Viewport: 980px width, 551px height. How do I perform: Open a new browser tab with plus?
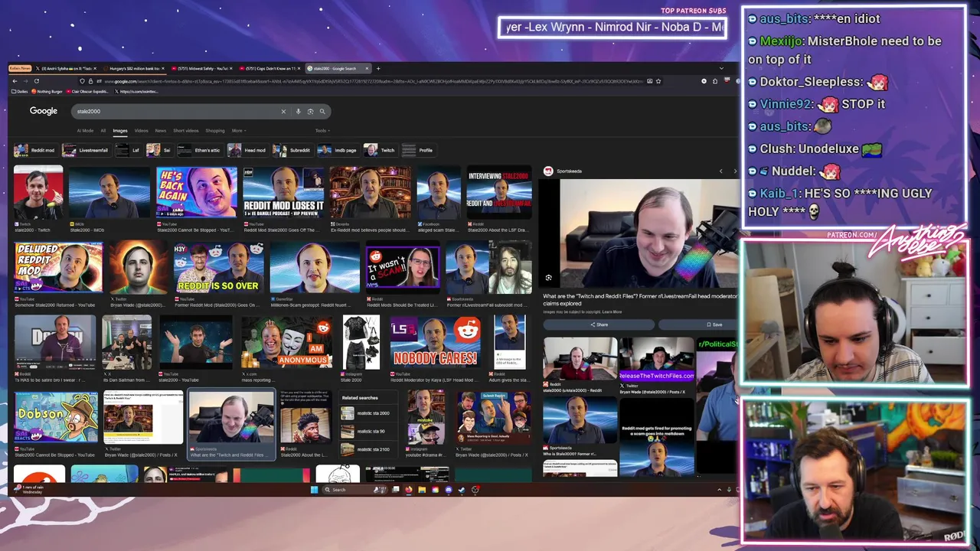(378, 68)
